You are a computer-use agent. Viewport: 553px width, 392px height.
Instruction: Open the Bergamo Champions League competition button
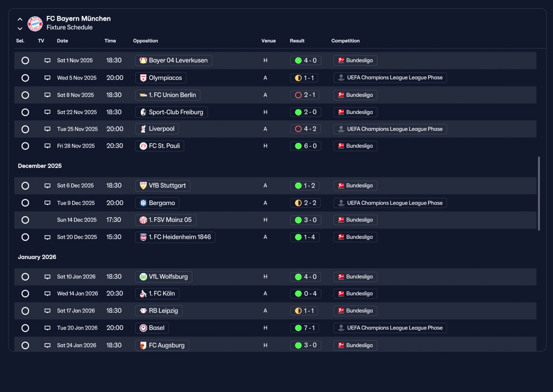[x=390, y=203]
